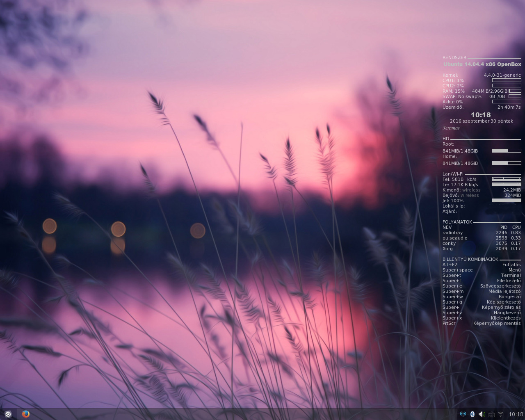This screenshot has height=420, width=525.
Task: Click the 'pulseaudio' process row
Action: 482,238
